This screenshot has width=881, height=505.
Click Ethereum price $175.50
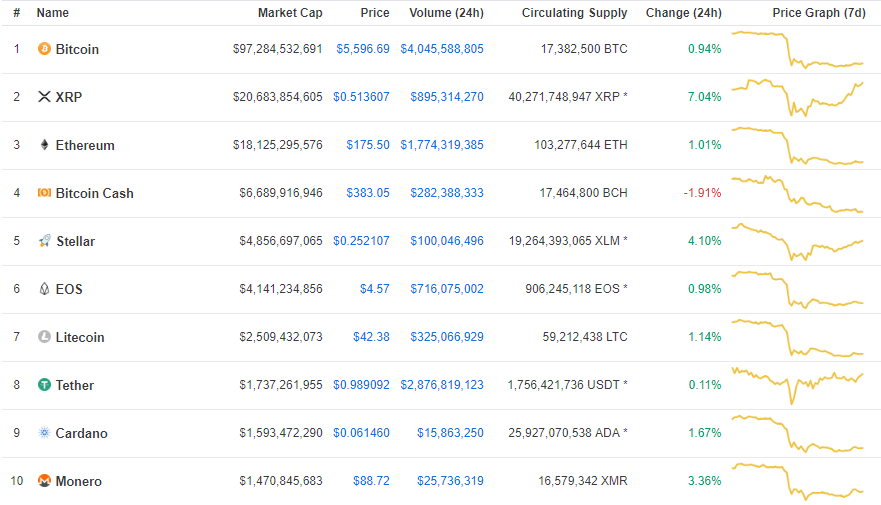(x=368, y=145)
